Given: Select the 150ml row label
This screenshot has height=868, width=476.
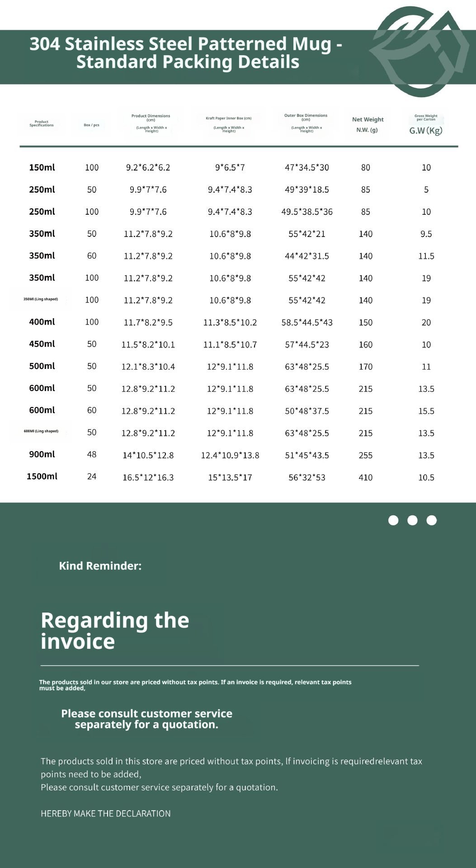Looking at the screenshot, I should 42,168.
